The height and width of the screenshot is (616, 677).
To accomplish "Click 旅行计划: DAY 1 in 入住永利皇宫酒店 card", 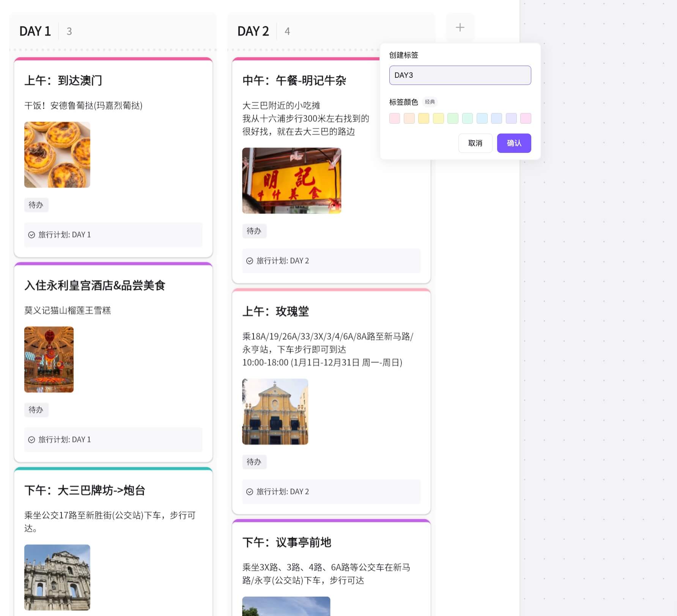I will tap(113, 440).
